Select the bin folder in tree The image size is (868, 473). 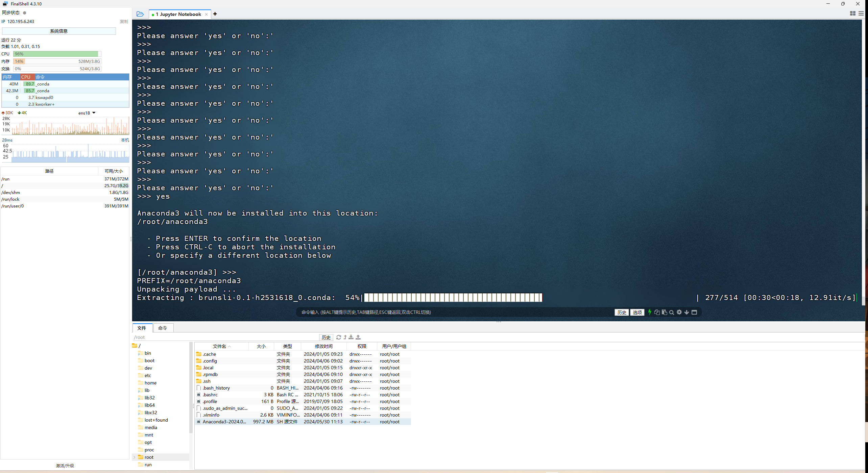coord(148,353)
